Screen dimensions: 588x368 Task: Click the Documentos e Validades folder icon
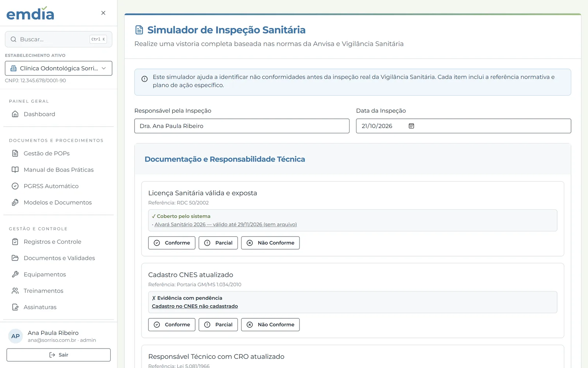pyautogui.click(x=15, y=258)
